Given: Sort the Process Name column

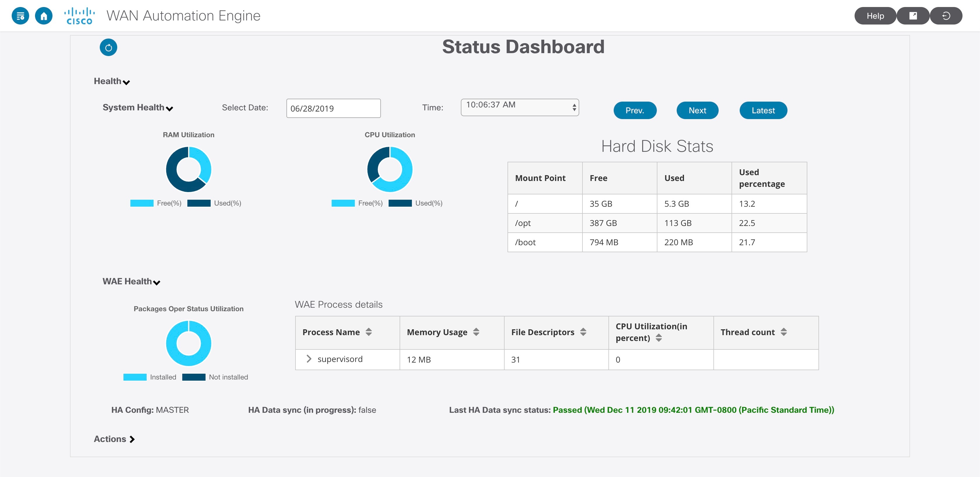Looking at the screenshot, I should pos(369,332).
